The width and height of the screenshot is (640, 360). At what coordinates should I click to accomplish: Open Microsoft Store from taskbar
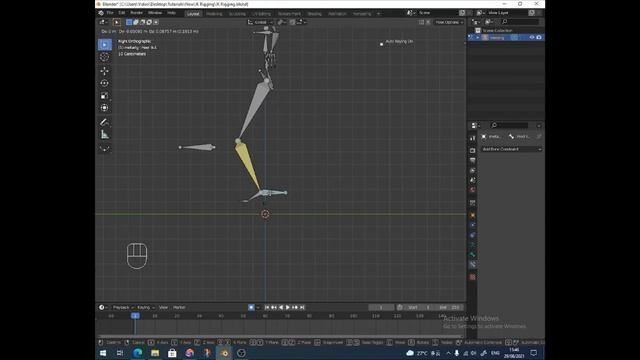tap(172, 353)
